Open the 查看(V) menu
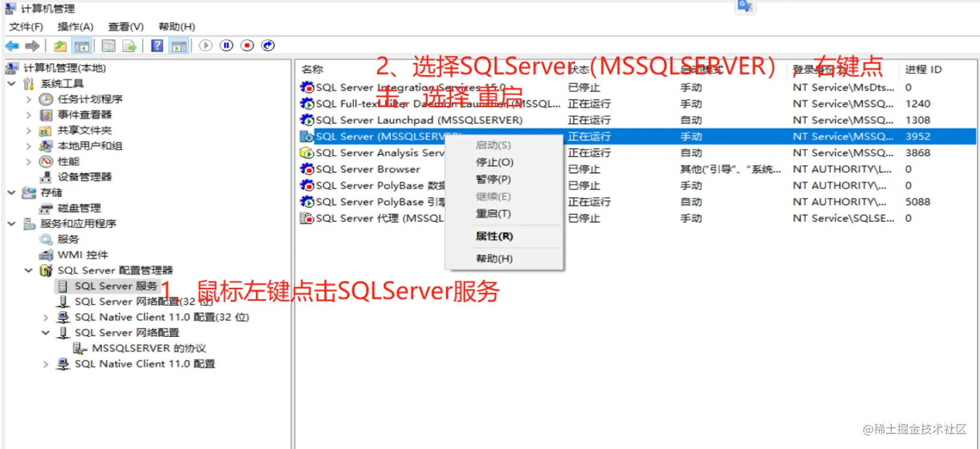The width and height of the screenshot is (980, 449). click(126, 27)
